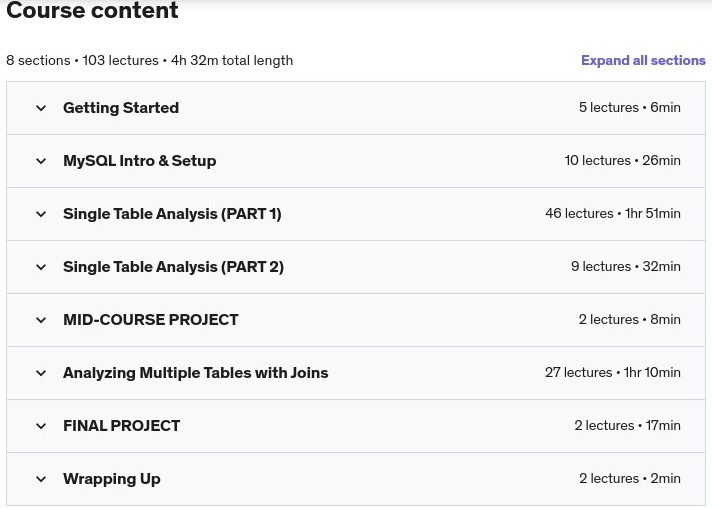Image resolution: width=712 pixels, height=508 pixels.
Task: Expand Analyzing Multiple Tables with Joins chevron
Action: click(x=41, y=374)
